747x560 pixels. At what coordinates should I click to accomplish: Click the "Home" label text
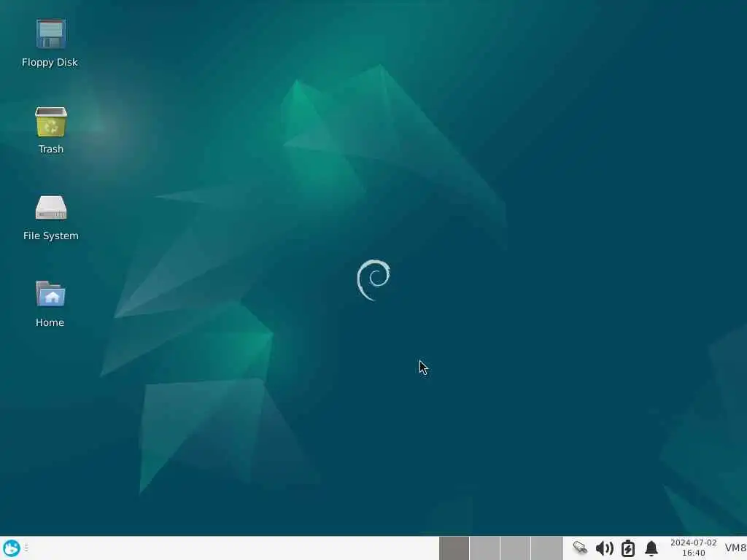[x=50, y=322]
